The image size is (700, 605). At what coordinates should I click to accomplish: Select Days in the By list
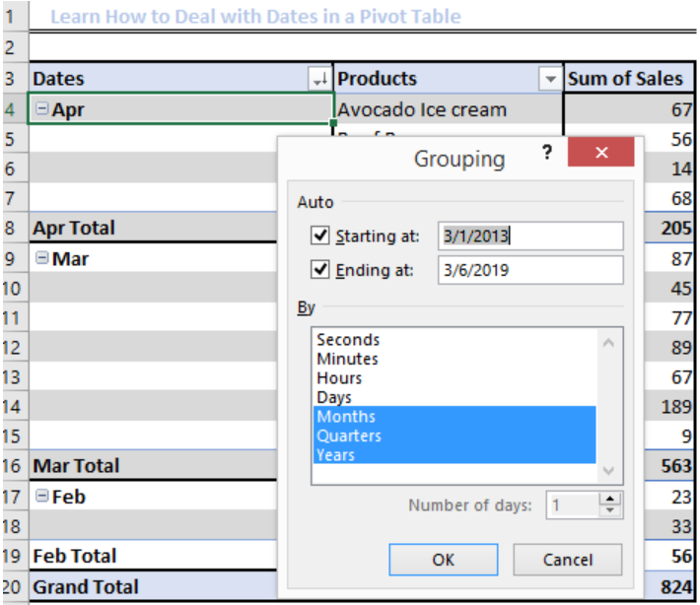click(334, 397)
